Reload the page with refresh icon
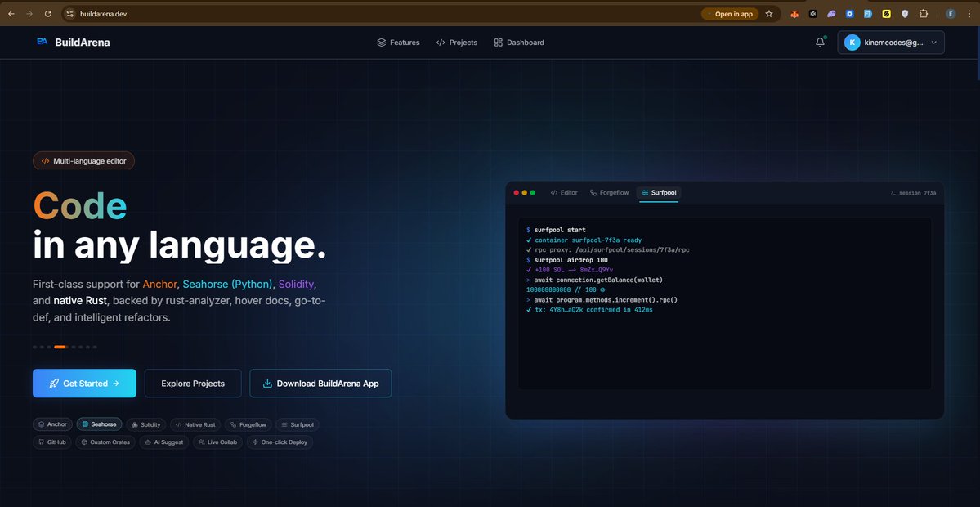980x507 pixels. coord(48,14)
